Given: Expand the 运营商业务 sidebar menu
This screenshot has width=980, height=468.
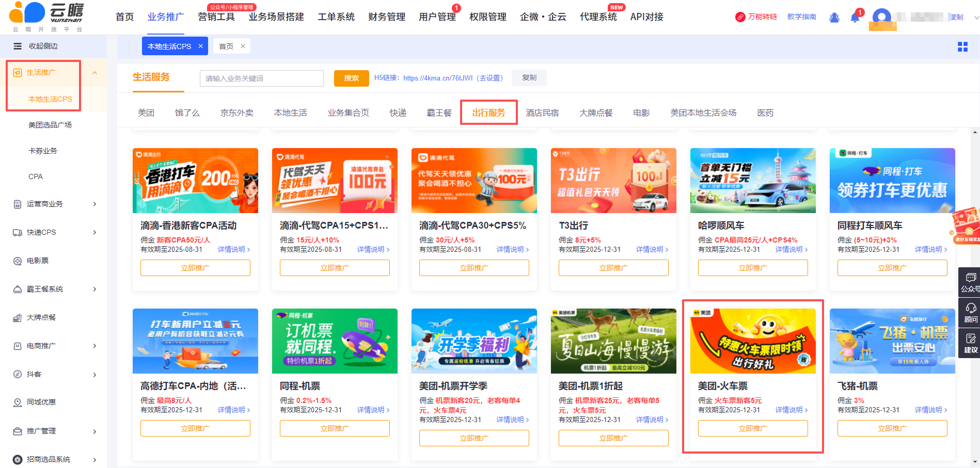Looking at the screenshot, I should pyautogui.click(x=94, y=204).
